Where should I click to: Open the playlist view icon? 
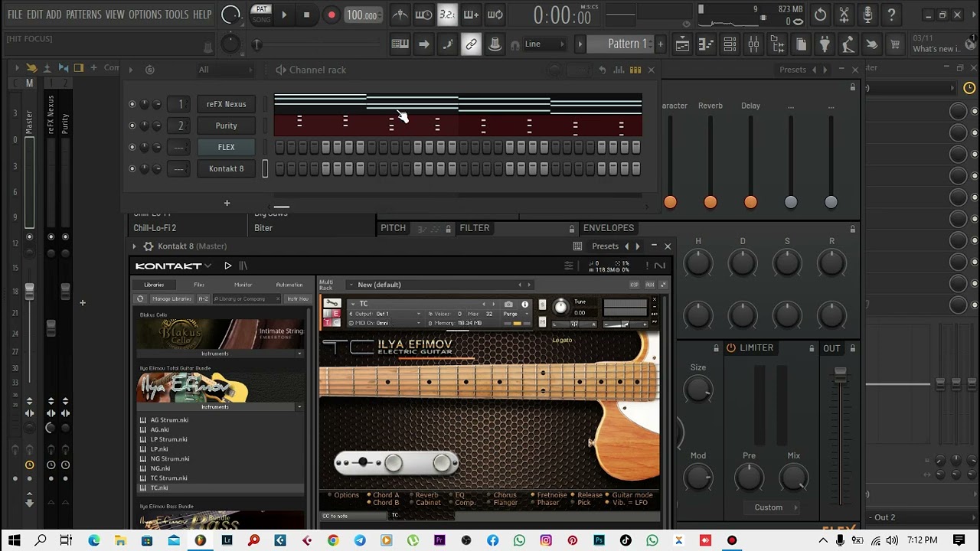[682, 44]
